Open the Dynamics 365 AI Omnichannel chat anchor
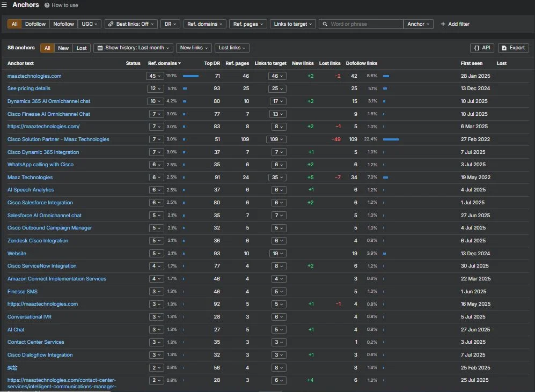The width and height of the screenshot is (535, 392). pos(49,101)
